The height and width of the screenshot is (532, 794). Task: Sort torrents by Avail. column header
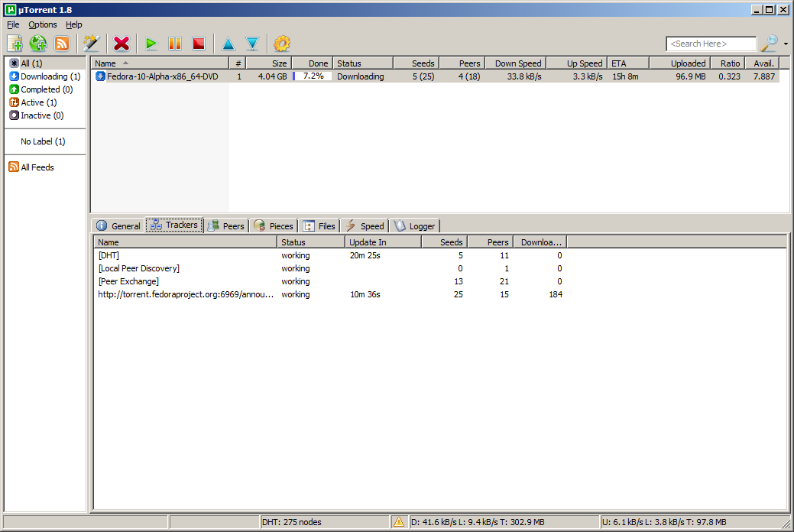click(x=763, y=63)
